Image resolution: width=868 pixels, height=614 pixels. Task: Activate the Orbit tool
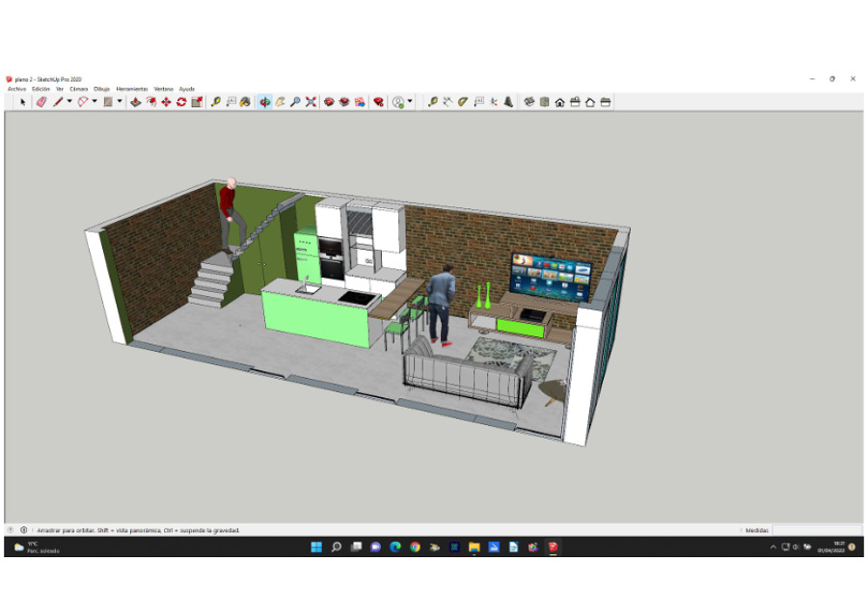pyautogui.click(x=264, y=101)
